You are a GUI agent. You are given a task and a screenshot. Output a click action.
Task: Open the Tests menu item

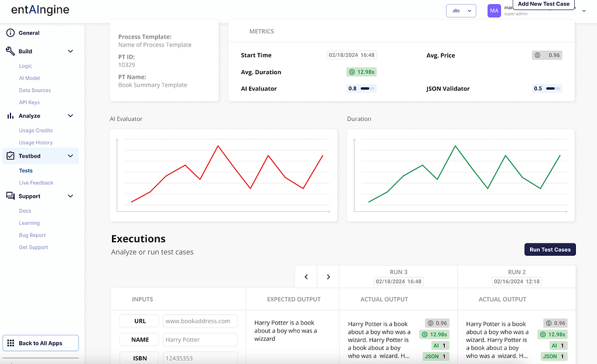pos(26,171)
